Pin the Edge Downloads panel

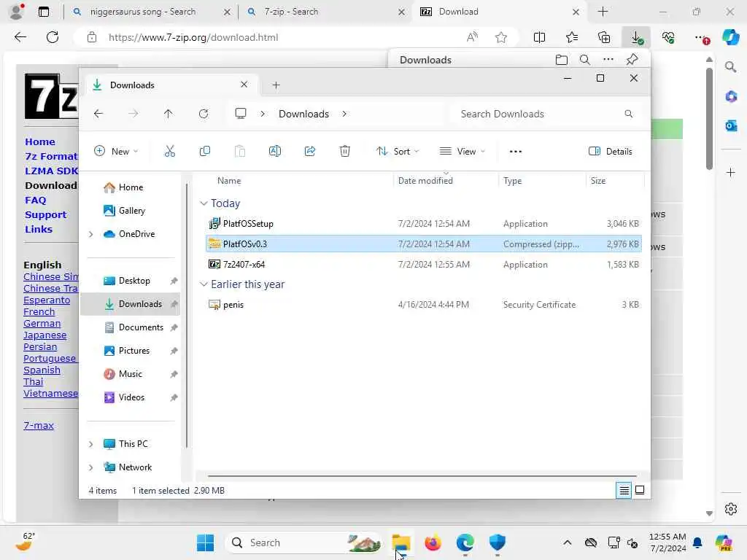632,60
